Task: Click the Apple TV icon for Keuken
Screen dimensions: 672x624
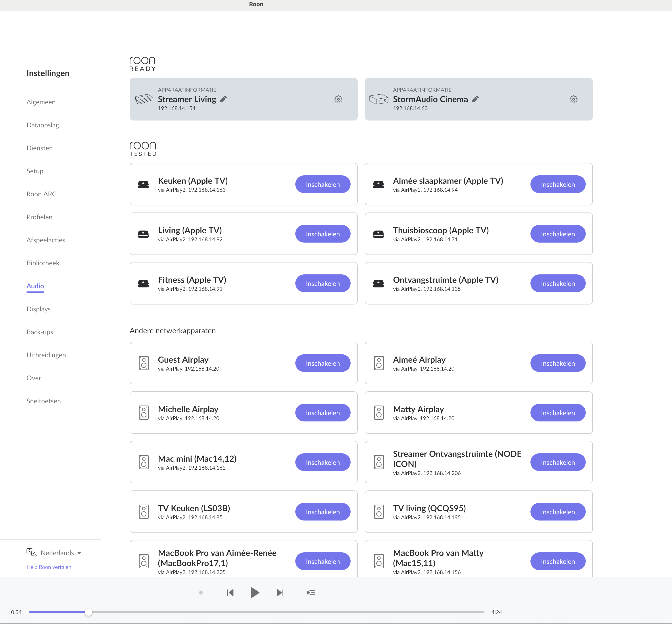Action: 143,184
